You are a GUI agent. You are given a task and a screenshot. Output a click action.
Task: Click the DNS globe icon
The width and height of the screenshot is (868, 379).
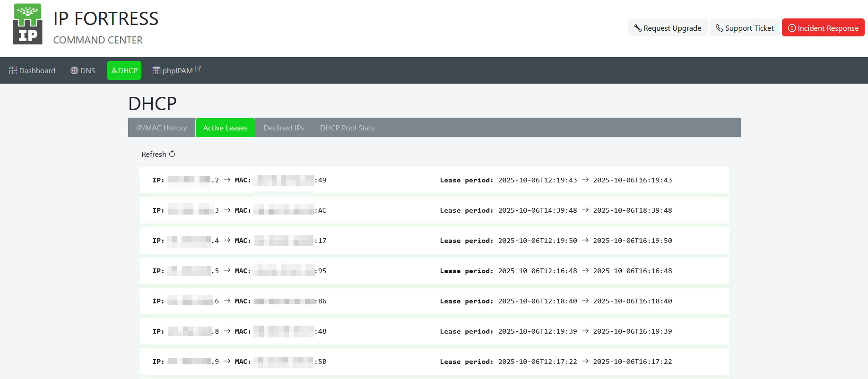74,70
